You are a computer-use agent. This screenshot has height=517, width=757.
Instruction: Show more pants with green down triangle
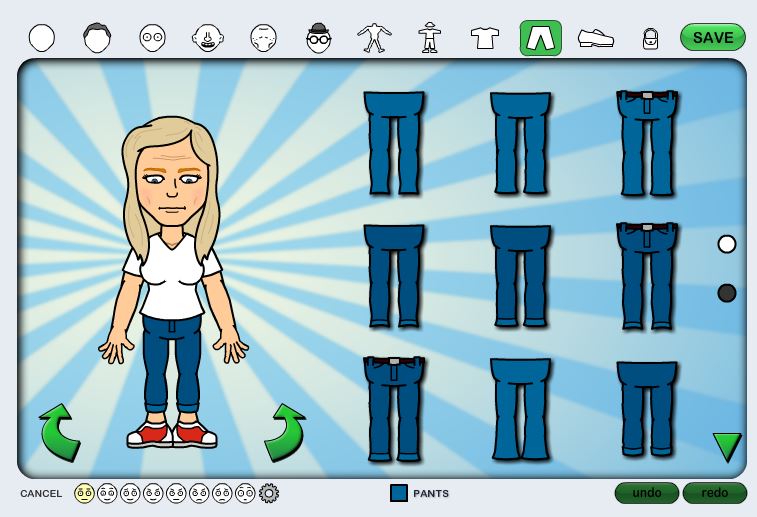click(x=727, y=447)
